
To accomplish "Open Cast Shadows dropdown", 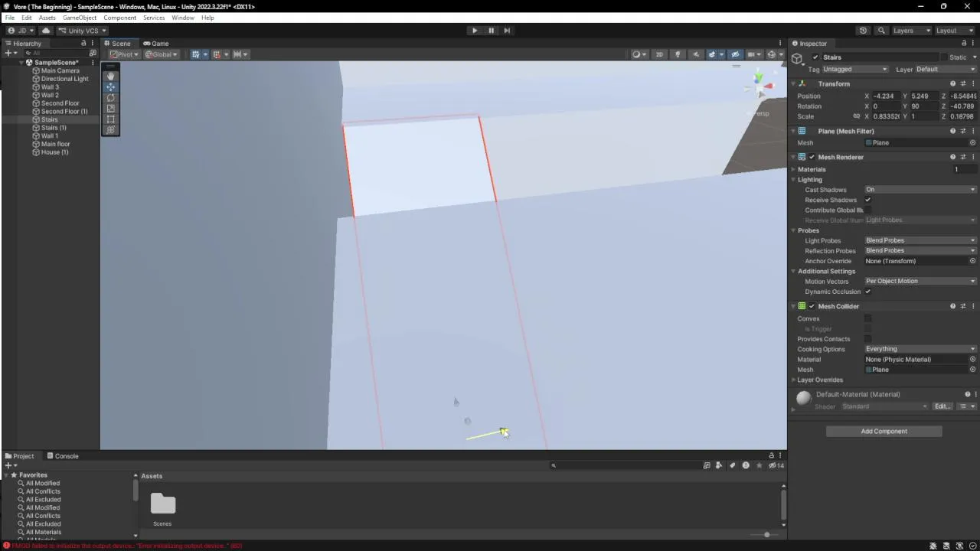I will 920,189.
